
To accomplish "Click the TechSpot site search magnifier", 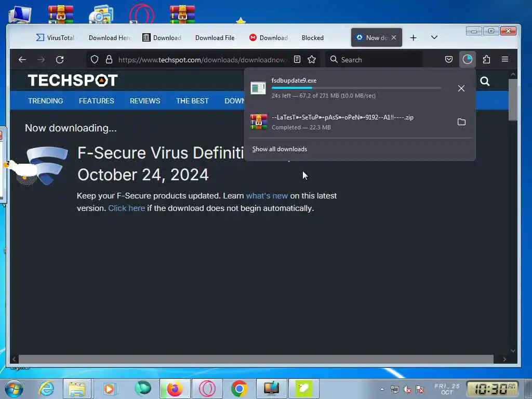I will point(485,81).
